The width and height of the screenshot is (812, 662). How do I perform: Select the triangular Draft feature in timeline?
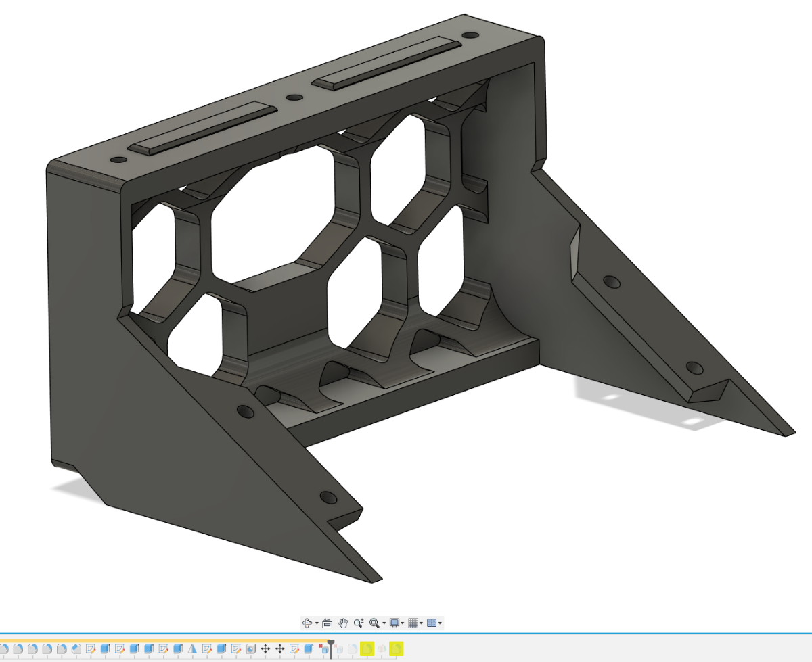point(192,649)
